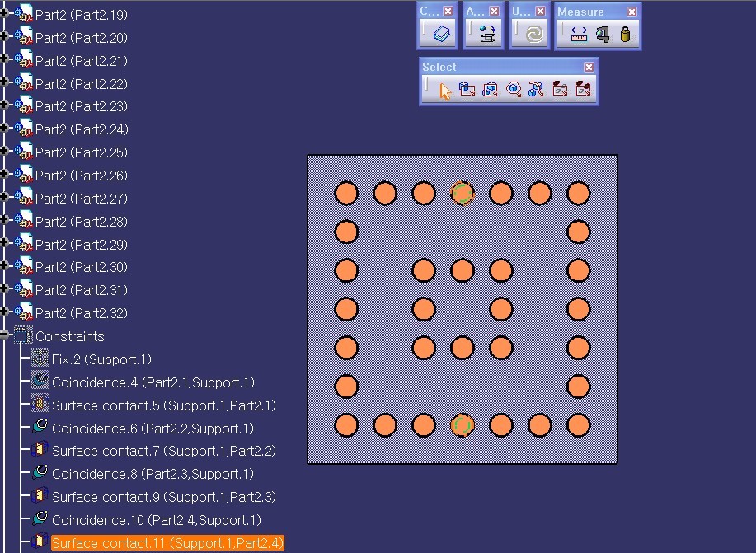Click the Surface contact.5 constraint icon

coord(40,404)
